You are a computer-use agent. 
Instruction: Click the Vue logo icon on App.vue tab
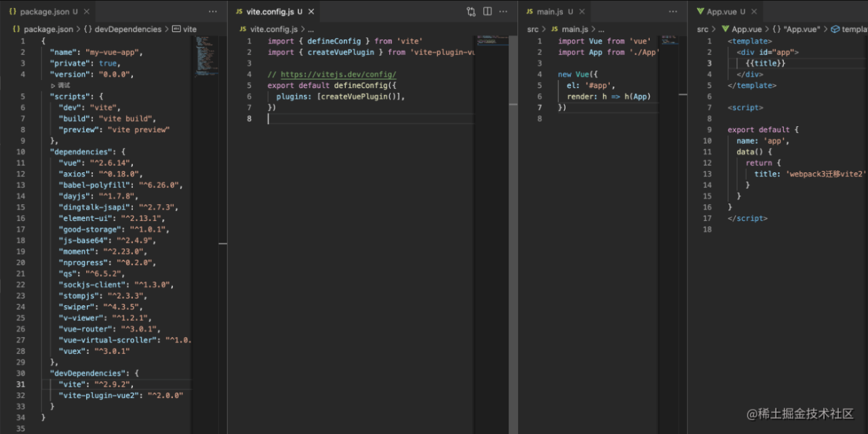click(700, 12)
